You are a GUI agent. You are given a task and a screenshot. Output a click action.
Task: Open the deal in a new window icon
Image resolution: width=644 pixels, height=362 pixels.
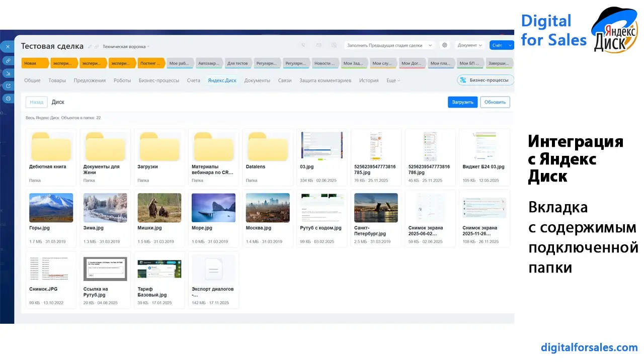[x=8, y=86]
